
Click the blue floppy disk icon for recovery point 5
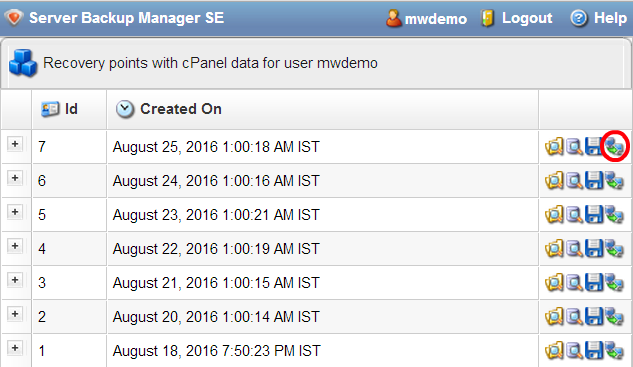[x=594, y=214]
